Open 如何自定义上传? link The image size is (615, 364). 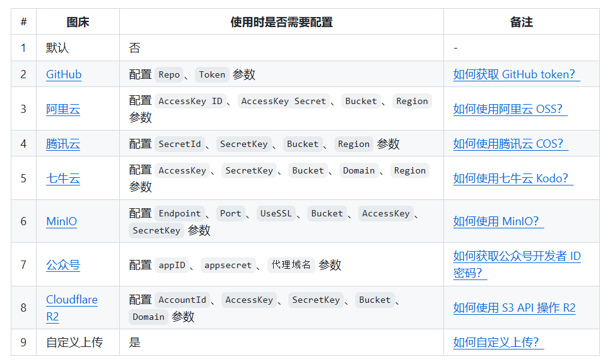(498, 343)
